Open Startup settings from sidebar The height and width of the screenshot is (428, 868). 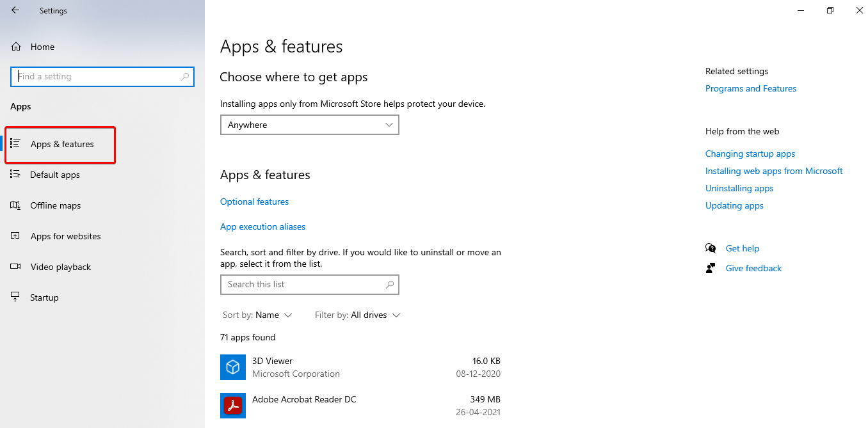coord(17,297)
